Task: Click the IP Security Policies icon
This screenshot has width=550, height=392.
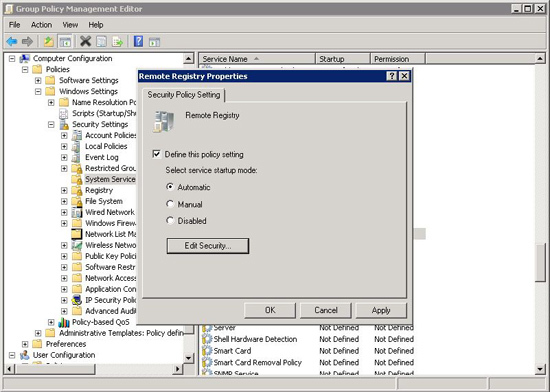Action: coord(77,300)
